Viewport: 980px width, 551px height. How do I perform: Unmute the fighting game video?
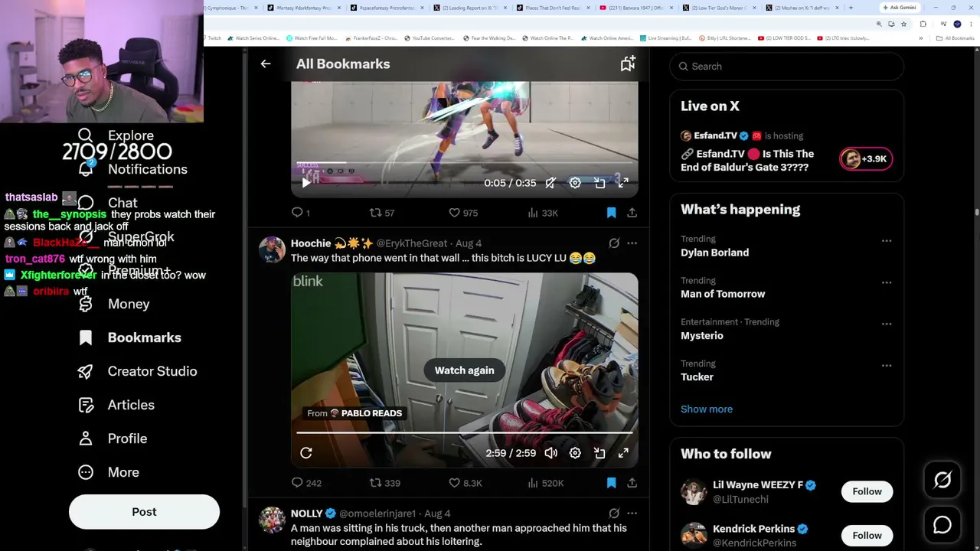(550, 183)
